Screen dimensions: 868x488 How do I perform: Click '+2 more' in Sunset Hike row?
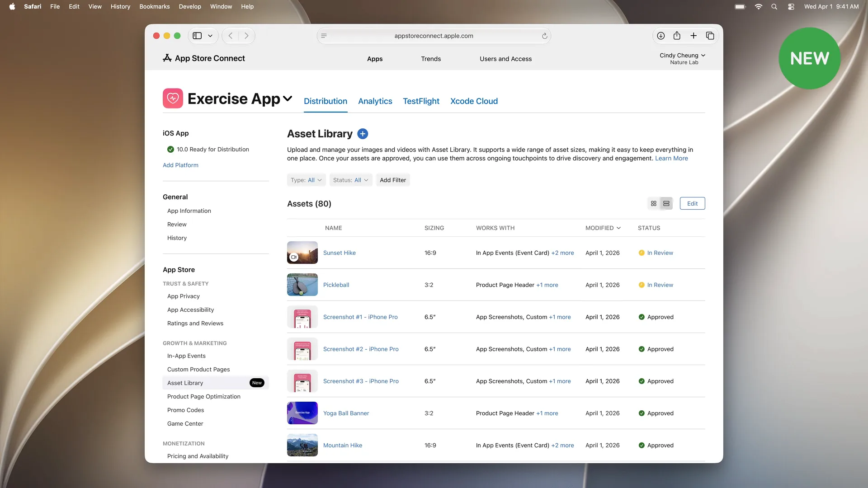562,253
